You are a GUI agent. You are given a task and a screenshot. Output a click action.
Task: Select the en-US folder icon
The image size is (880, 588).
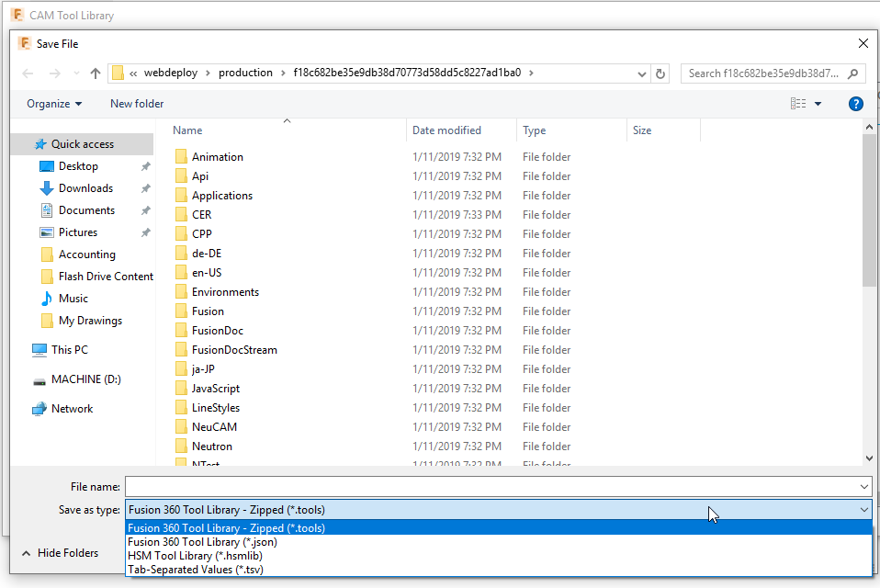(181, 273)
